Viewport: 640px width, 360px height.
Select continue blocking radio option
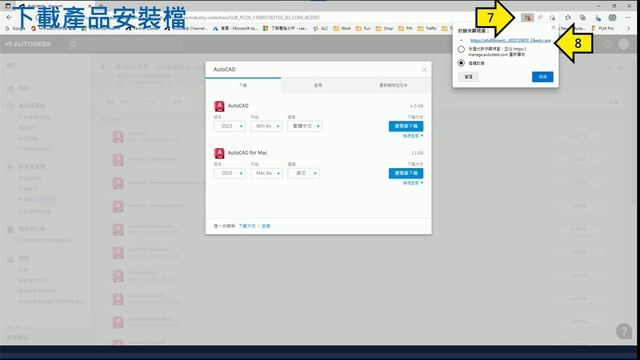[461, 63]
